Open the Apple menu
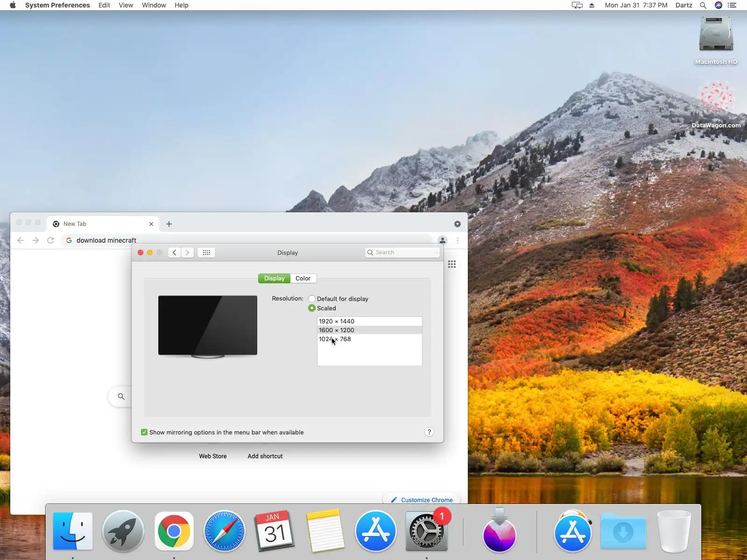The height and width of the screenshot is (560, 747). [x=13, y=5]
